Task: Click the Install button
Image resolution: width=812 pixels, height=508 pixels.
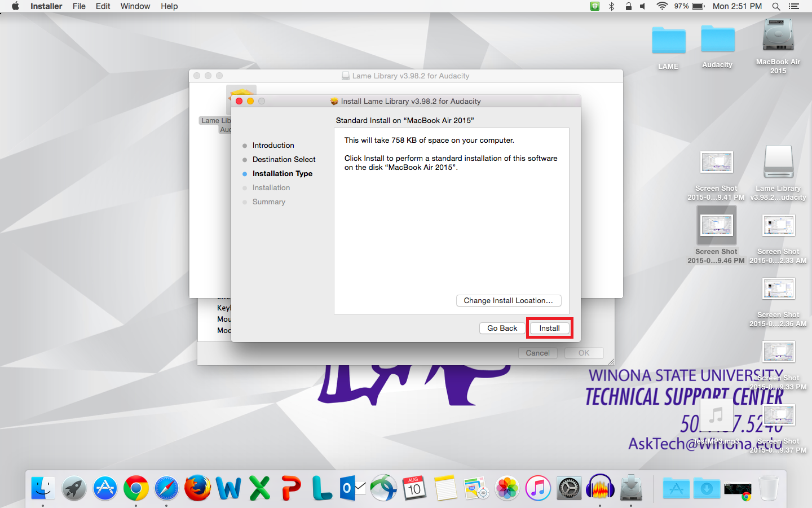Action: [x=549, y=328]
